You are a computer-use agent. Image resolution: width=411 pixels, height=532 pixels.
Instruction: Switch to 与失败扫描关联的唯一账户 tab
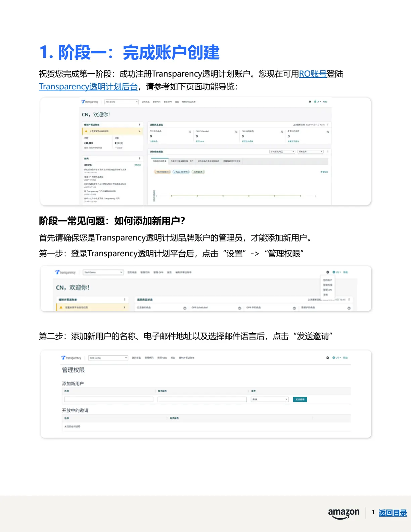tap(182, 161)
